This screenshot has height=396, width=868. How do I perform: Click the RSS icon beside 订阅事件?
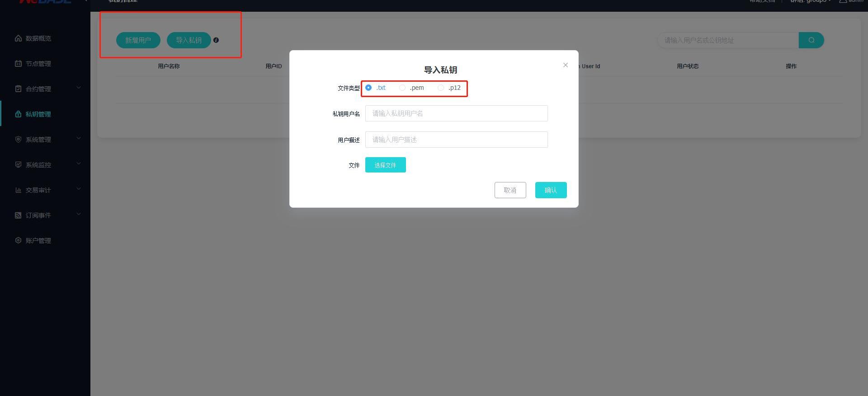18,215
